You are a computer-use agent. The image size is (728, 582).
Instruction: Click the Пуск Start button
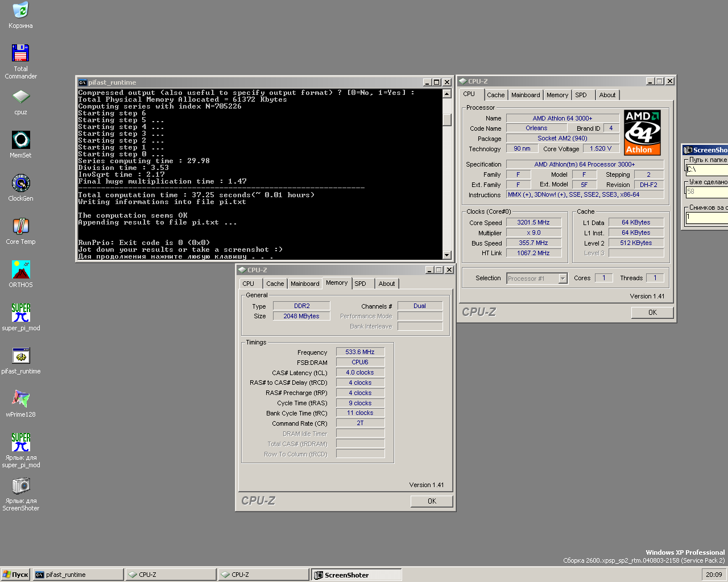(x=16, y=575)
